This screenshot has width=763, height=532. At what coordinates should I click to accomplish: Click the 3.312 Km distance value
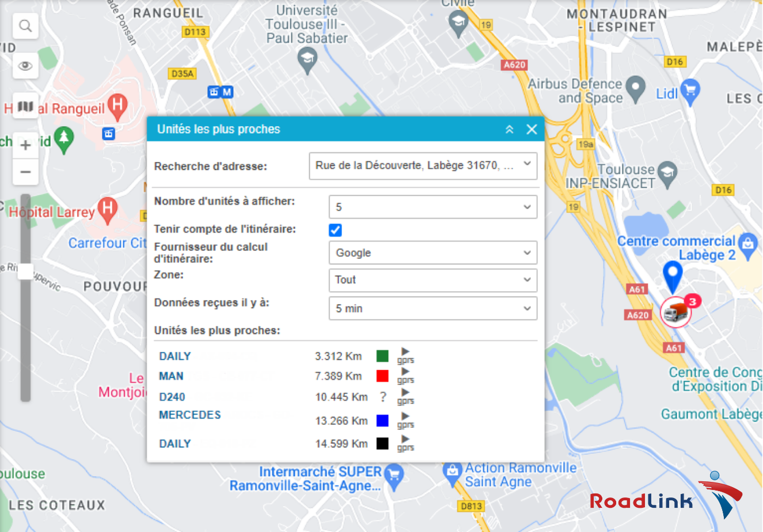click(338, 356)
